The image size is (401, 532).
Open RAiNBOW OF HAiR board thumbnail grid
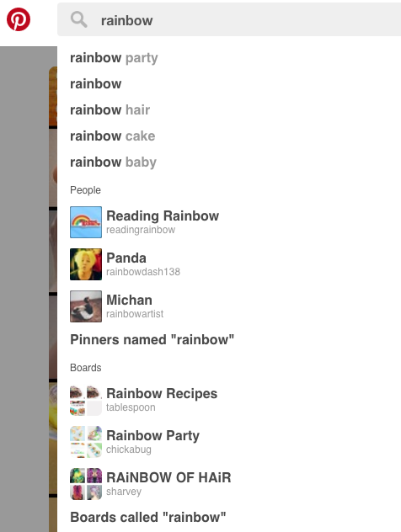click(86, 484)
